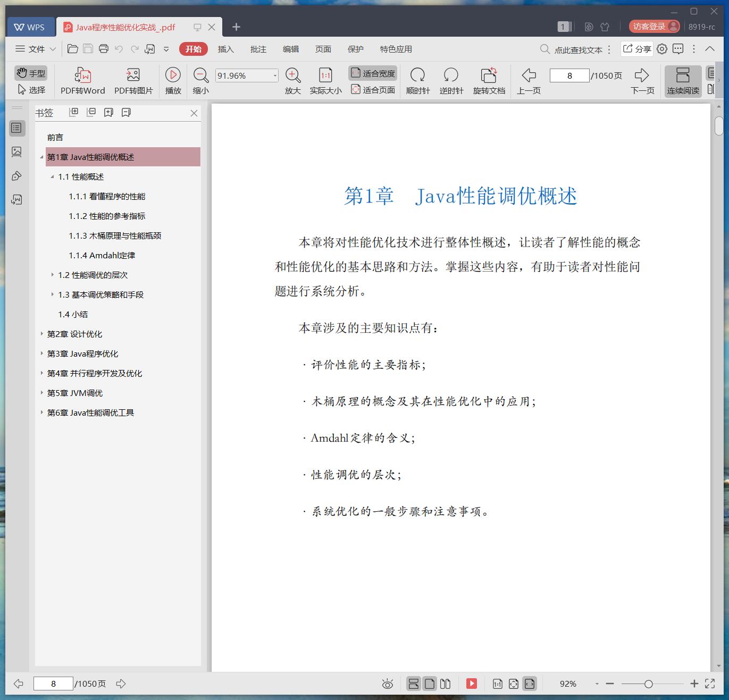Go to next page (下一页)
729x700 pixels.
(x=642, y=81)
